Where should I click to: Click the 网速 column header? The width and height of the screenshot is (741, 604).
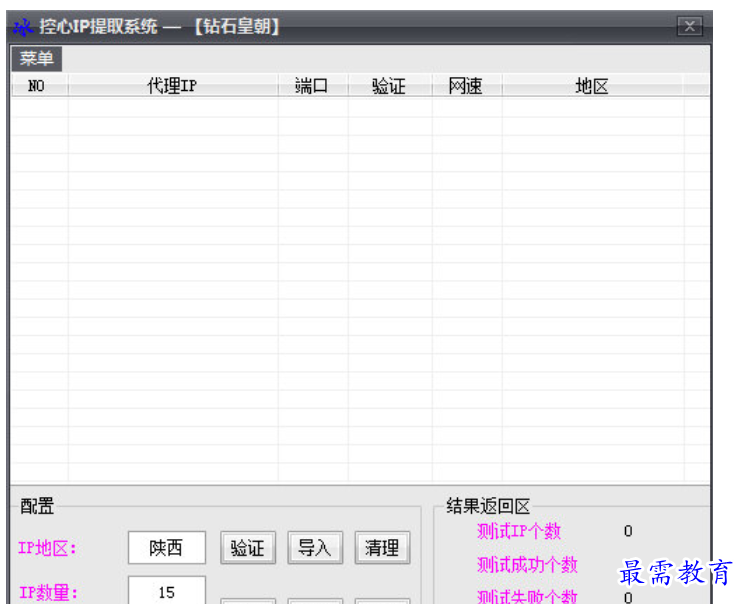[466, 86]
